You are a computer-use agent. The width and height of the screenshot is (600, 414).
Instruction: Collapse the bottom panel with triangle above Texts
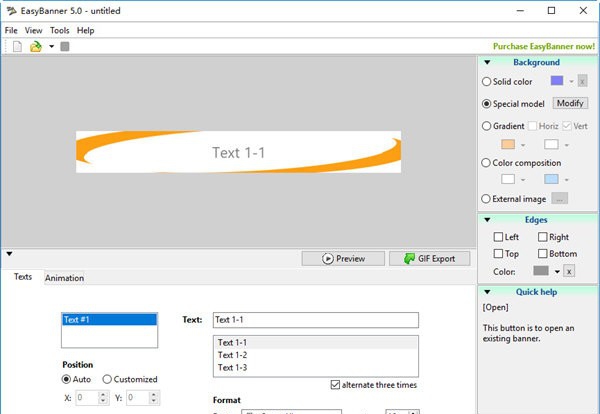click(x=10, y=254)
